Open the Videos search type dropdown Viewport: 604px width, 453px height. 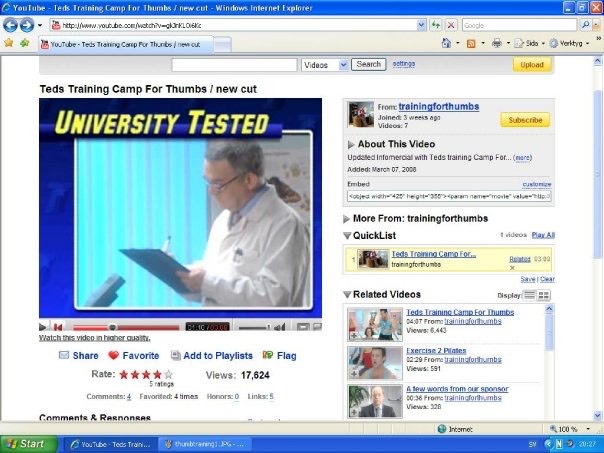tap(325, 65)
